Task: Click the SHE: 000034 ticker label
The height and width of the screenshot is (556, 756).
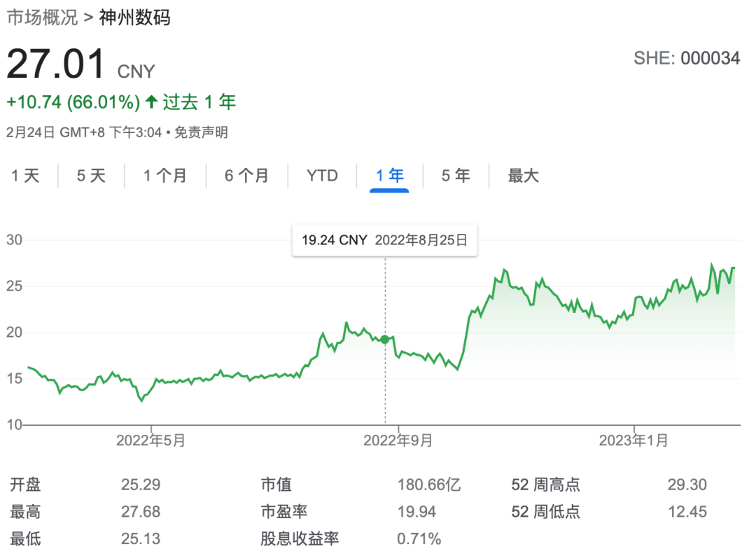Action: tap(687, 58)
